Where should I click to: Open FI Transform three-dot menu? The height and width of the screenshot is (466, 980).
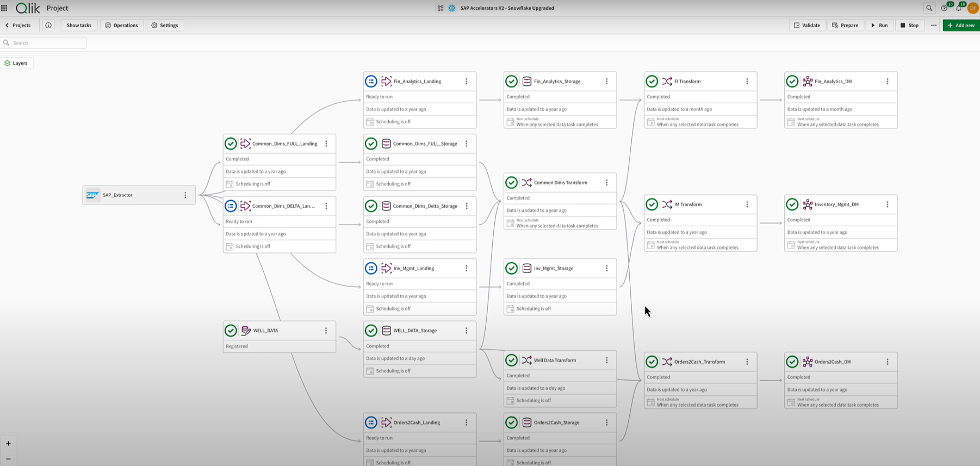click(747, 82)
